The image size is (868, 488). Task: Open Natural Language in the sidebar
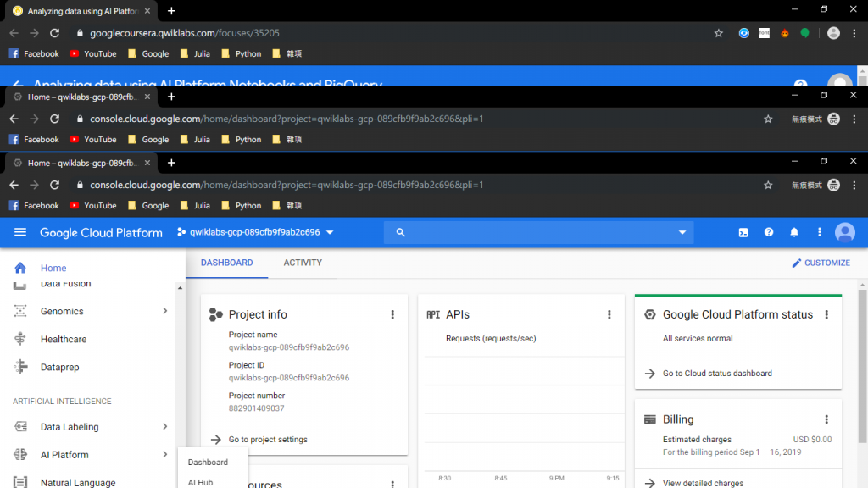pos(77,482)
